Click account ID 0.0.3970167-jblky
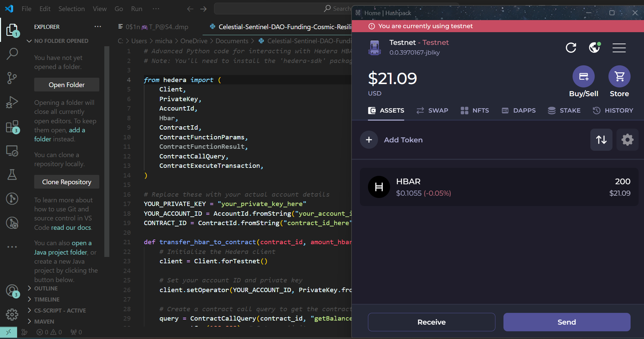Image resolution: width=644 pixels, height=339 pixels. point(415,53)
